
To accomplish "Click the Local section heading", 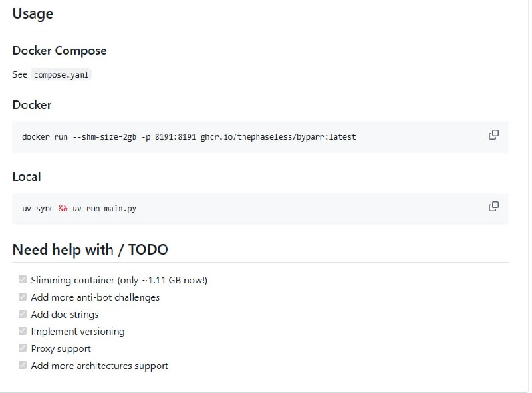I will pos(25,176).
